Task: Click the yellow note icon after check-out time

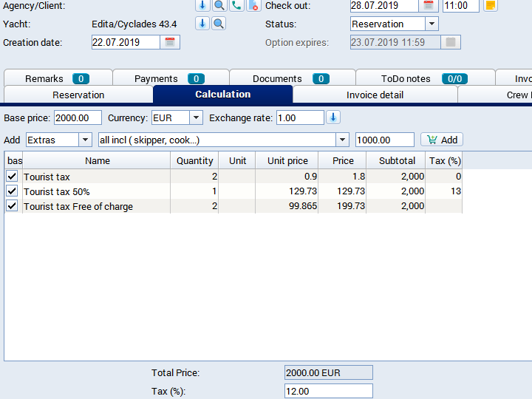Action: click(x=491, y=5)
